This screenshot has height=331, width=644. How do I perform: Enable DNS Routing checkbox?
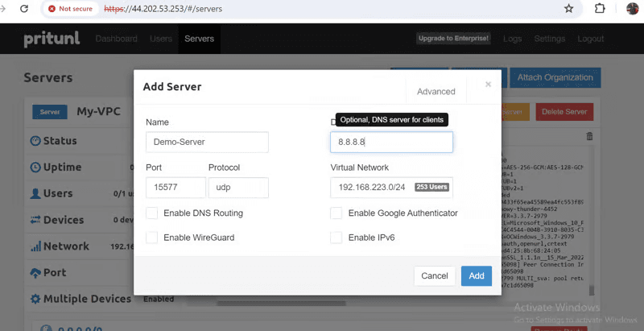[151, 213]
